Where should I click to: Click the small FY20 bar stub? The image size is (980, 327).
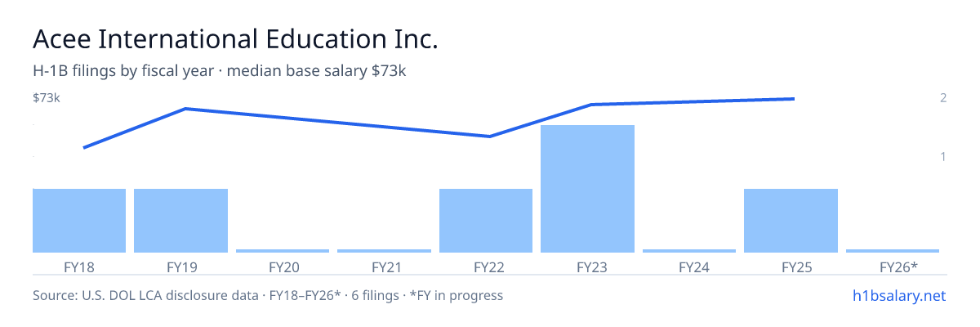coord(283,251)
